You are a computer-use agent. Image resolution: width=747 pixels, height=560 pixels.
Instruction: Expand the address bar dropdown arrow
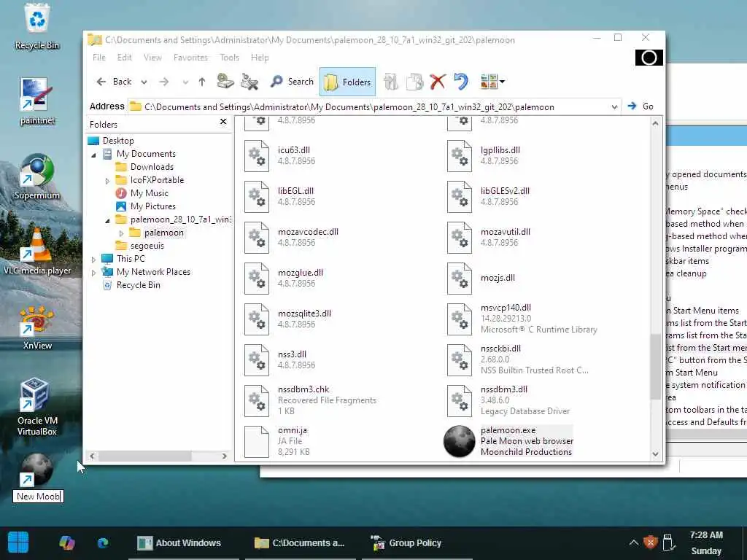[x=614, y=107]
